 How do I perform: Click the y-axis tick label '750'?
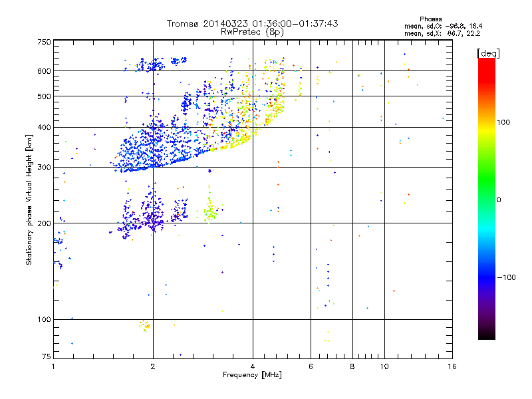(44, 42)
